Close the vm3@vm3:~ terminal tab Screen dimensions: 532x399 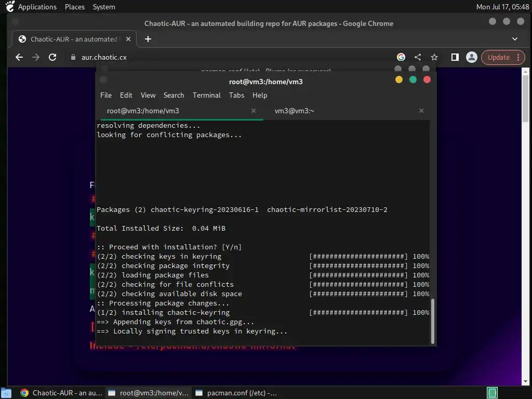[421, 111]
